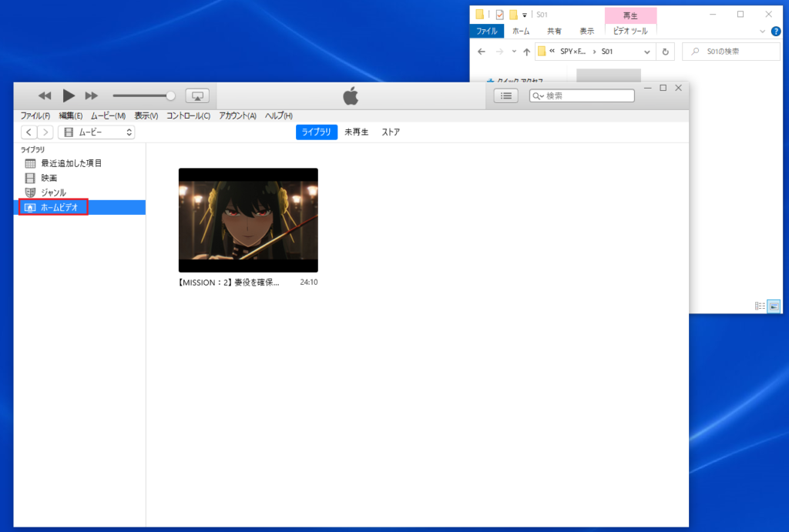This screenshot has width=789, height=532.
Task: Open the ムービー(M) menu
Action: (x=108, y=115)
